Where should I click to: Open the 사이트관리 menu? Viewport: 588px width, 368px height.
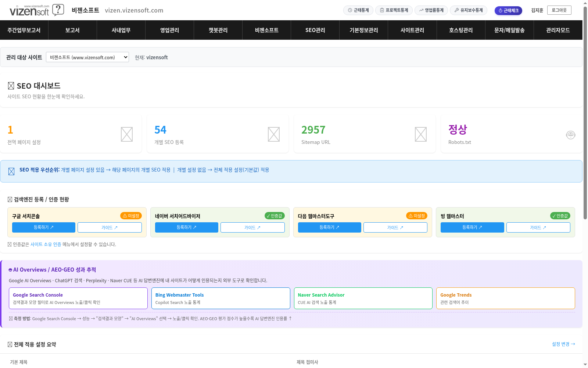point(412,30)
